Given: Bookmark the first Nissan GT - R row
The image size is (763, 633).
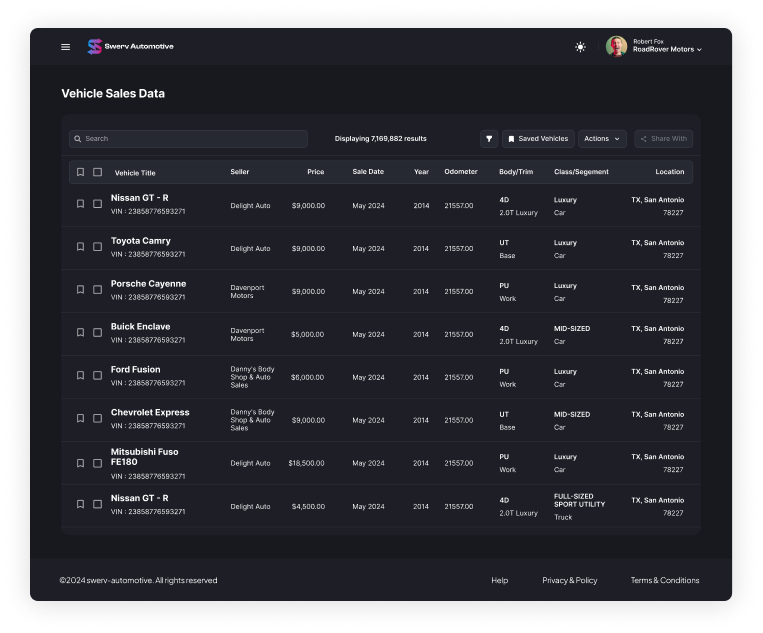Looking at the screenshot, I should click(x=80, y=204).
